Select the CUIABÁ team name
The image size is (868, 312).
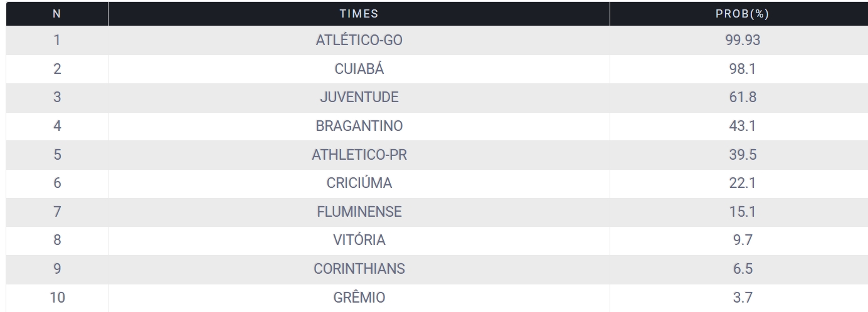(359, 69)
